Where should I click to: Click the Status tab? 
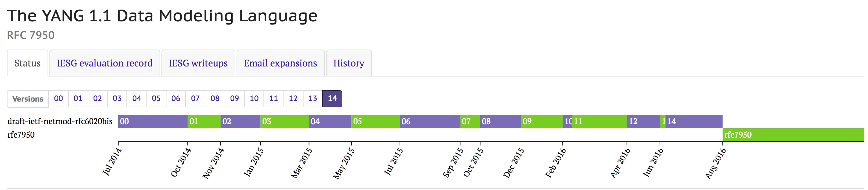[x=27, y=63]
